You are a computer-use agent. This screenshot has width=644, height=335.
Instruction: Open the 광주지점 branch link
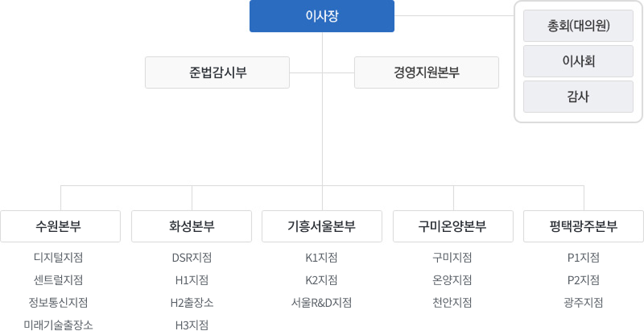pos(584,303)
